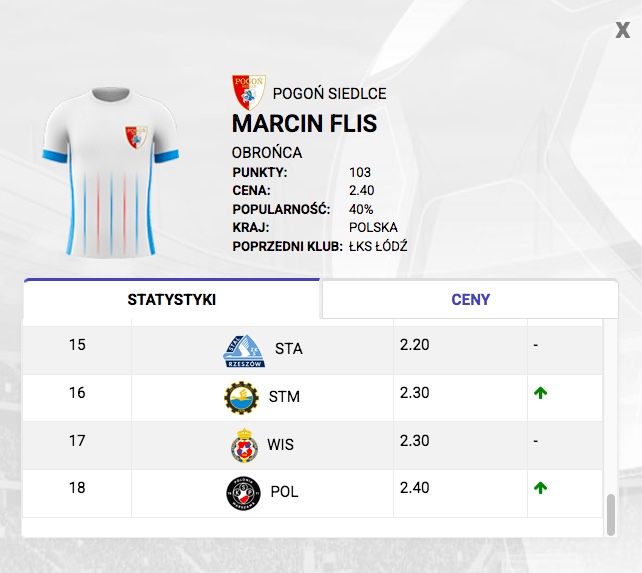Click the Wisła team logo
This screenshot has width=642, height=573.
[244, 444]
